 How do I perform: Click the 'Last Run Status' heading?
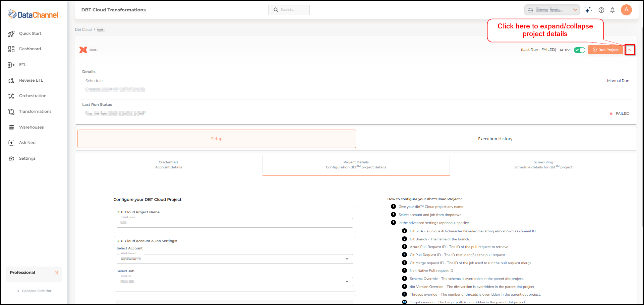tap(97, 105)
